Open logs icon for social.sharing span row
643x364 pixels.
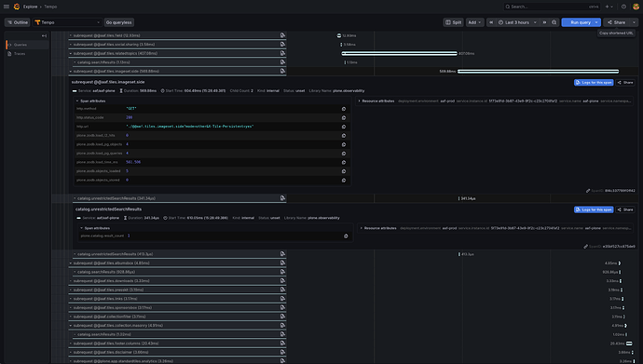(282, 45)
